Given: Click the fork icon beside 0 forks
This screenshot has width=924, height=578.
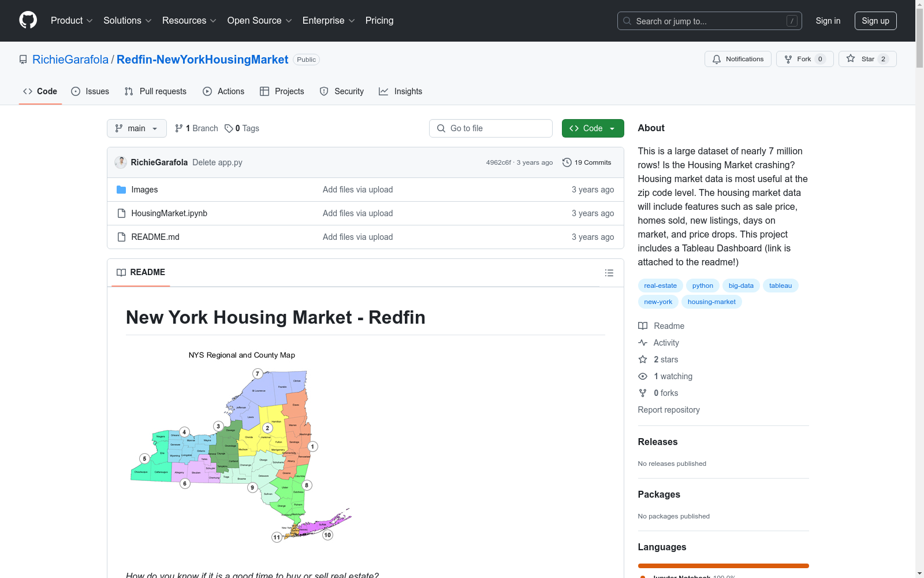Looking at the screenshot, I should (x=643, y=393).
